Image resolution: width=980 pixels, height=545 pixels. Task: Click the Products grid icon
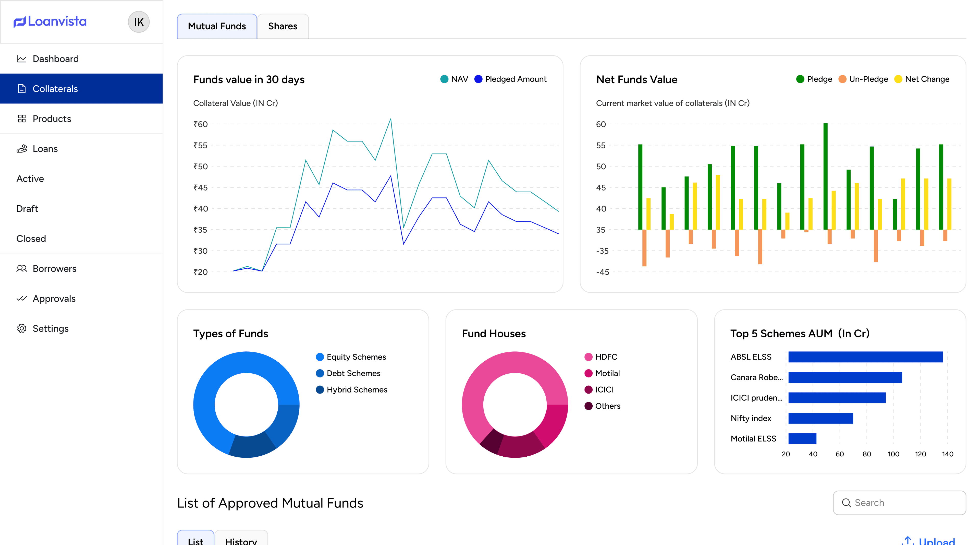[x=22, y=119]
